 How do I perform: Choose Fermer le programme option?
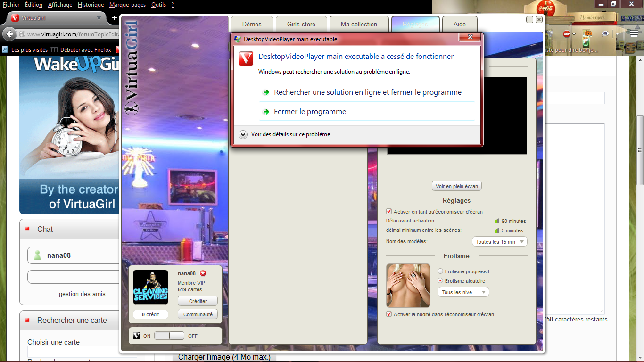367,111
